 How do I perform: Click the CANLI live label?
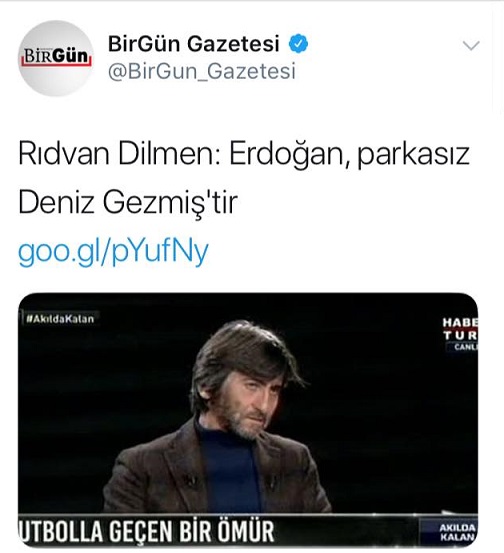(x=465, y=347)
